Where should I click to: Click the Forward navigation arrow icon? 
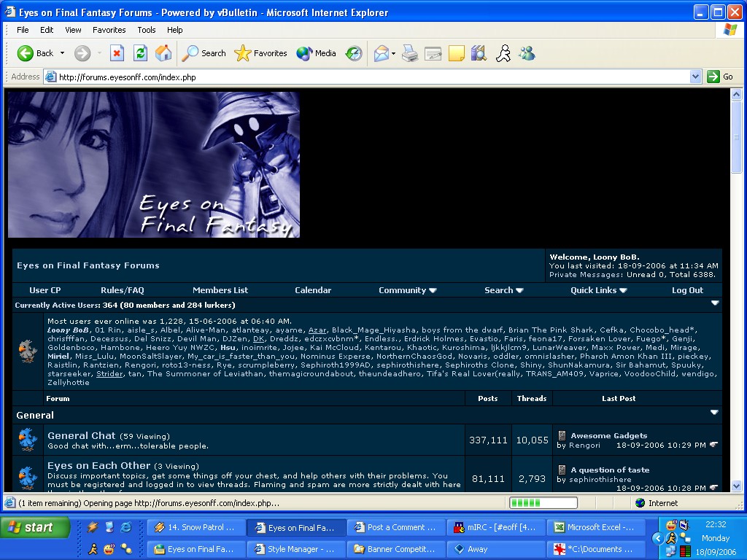(82, 53)
